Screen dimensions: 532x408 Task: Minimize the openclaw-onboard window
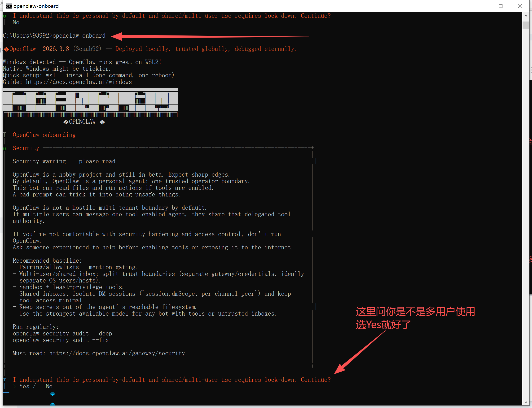[x=481, y=6]
